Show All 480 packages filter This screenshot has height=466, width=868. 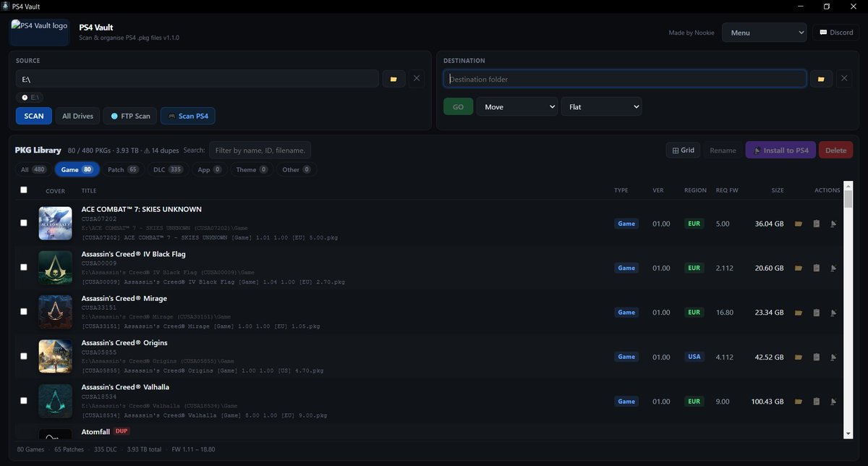pos(33,169)
